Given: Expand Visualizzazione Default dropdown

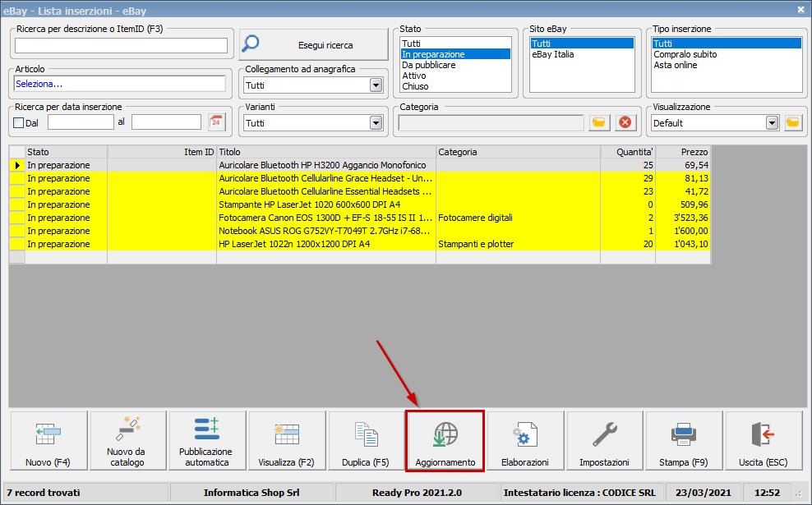Looking at the screenshot, I should [772, 123].
